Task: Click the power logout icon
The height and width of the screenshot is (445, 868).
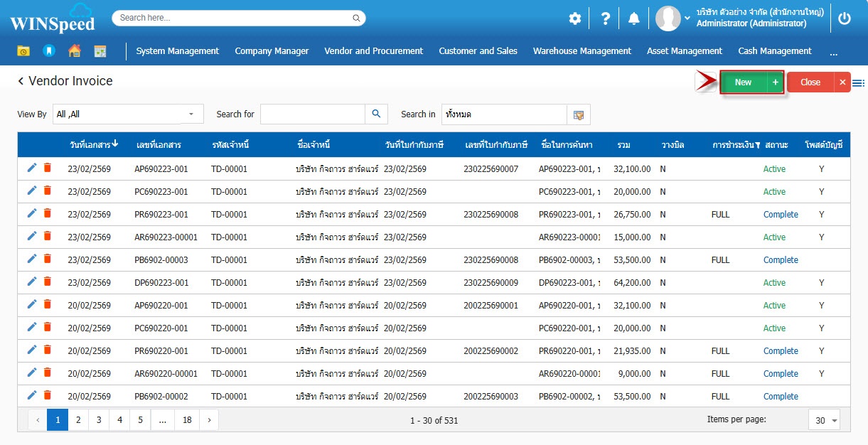Action: [845, 19]
